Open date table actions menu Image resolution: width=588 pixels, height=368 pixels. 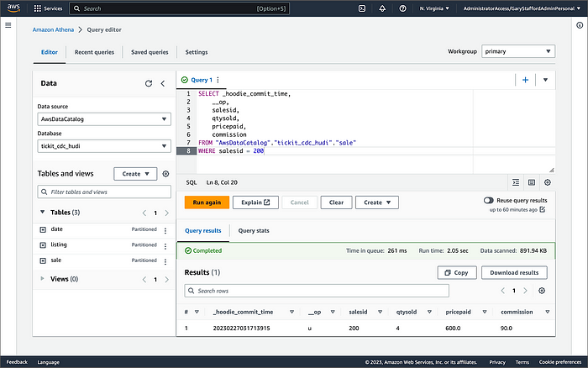click(165, 231)
